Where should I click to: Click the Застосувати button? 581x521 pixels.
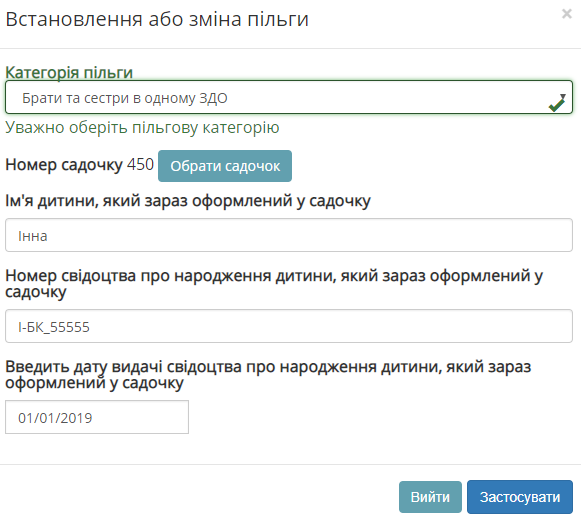[x=520, y=497]
